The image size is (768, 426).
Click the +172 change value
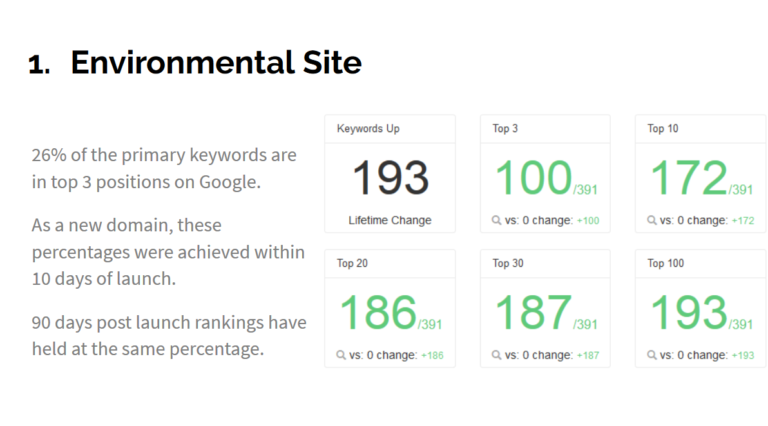(x=742, y=221)
